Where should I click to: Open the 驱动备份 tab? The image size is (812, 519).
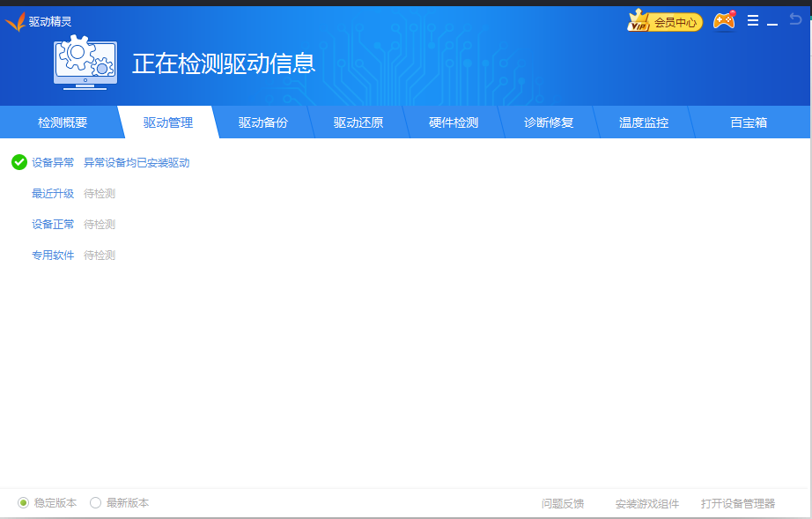[x=263, y=122]
